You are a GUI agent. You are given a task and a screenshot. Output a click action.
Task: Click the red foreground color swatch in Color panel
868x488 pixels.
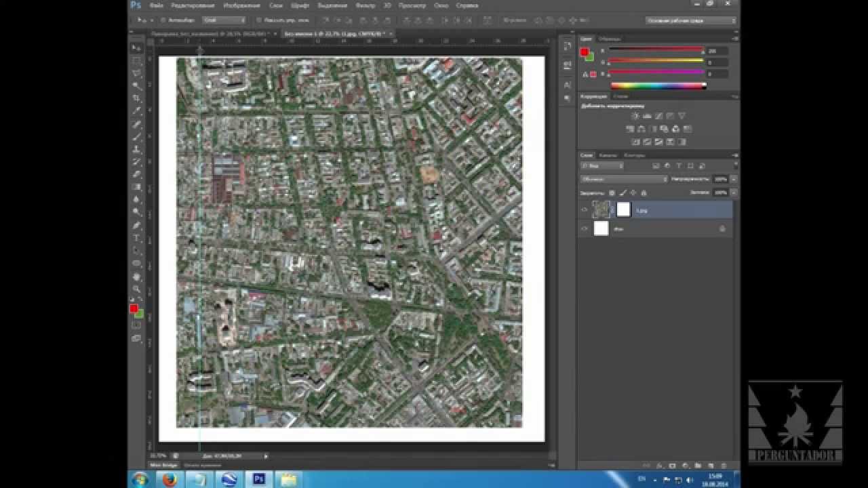584,52
